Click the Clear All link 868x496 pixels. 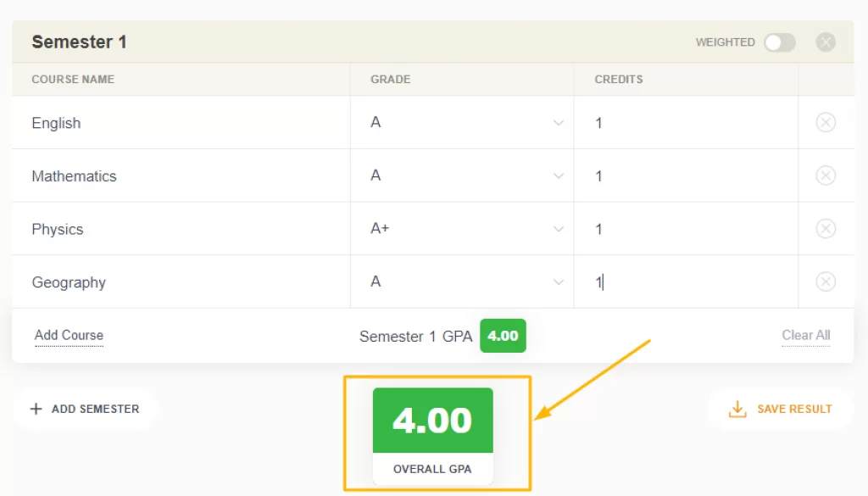(x=805, y=336)
